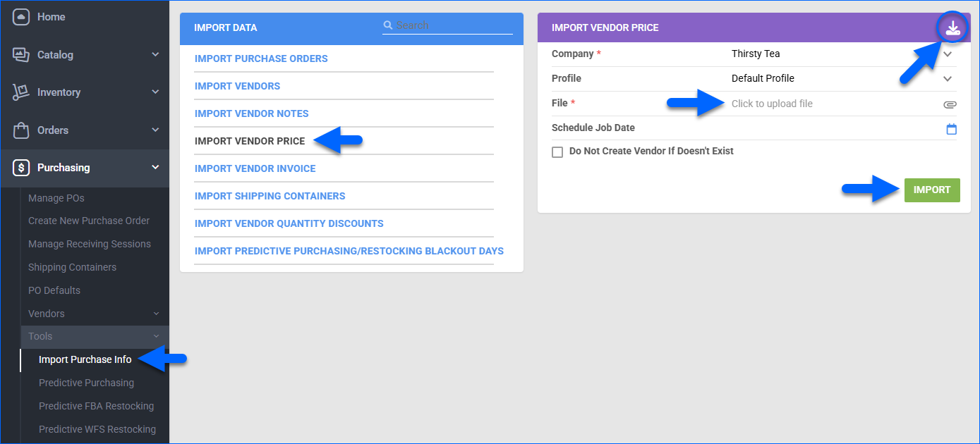Open the Schedule Job Date calendar icon
This screenshot has height=444, width=980.
click(951, 129)
